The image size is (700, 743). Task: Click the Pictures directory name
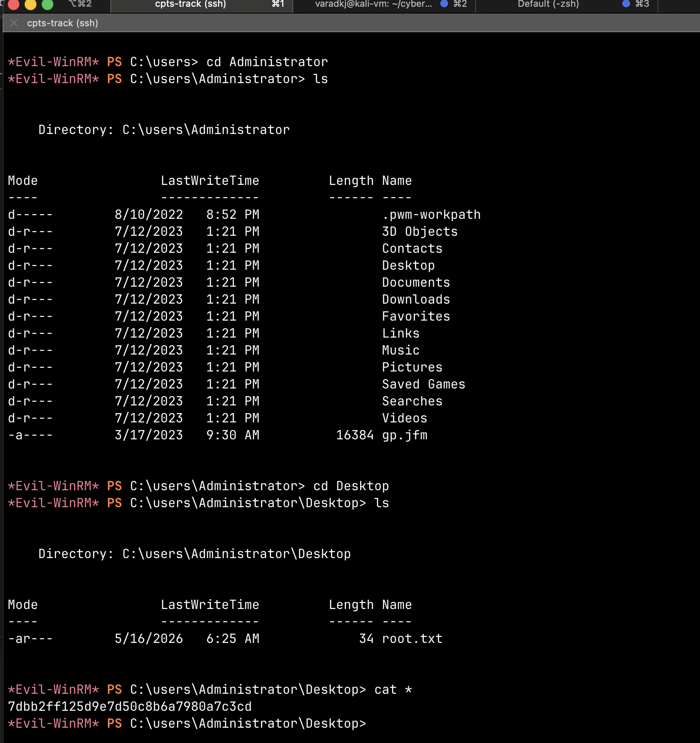tap(412, 367)
